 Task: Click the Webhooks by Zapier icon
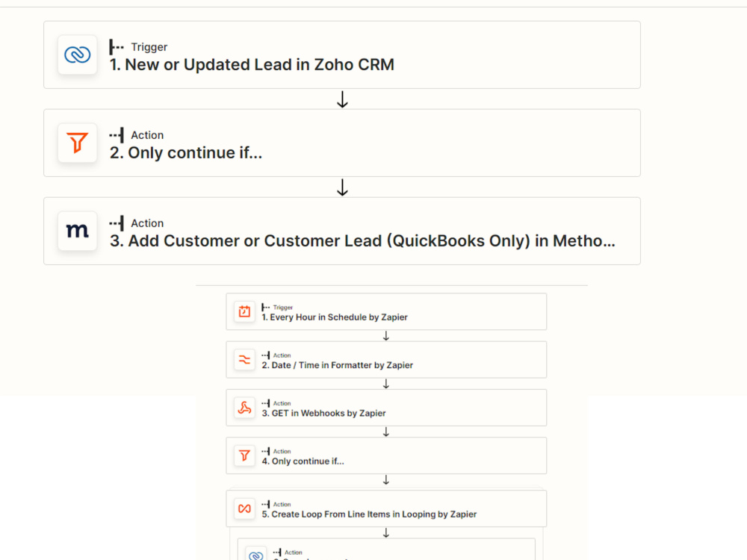point(244,408)
